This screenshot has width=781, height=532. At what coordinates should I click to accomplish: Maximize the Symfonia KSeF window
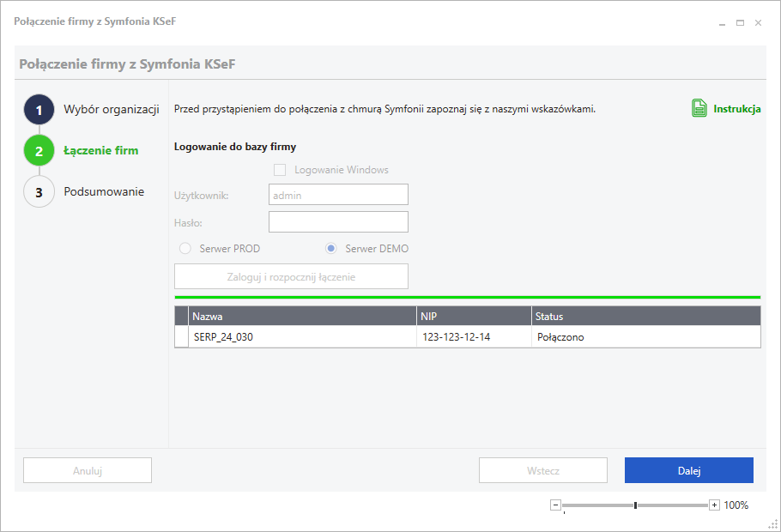740,23
